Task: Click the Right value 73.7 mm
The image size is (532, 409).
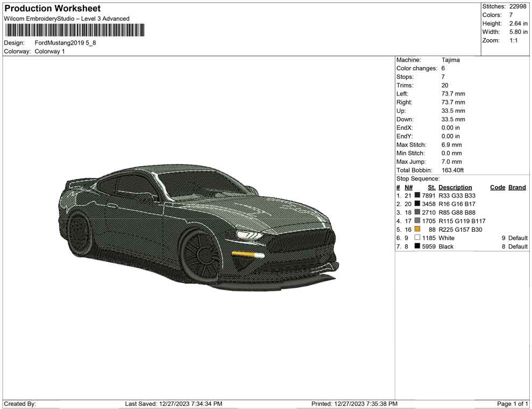Action: pos(454,103)
